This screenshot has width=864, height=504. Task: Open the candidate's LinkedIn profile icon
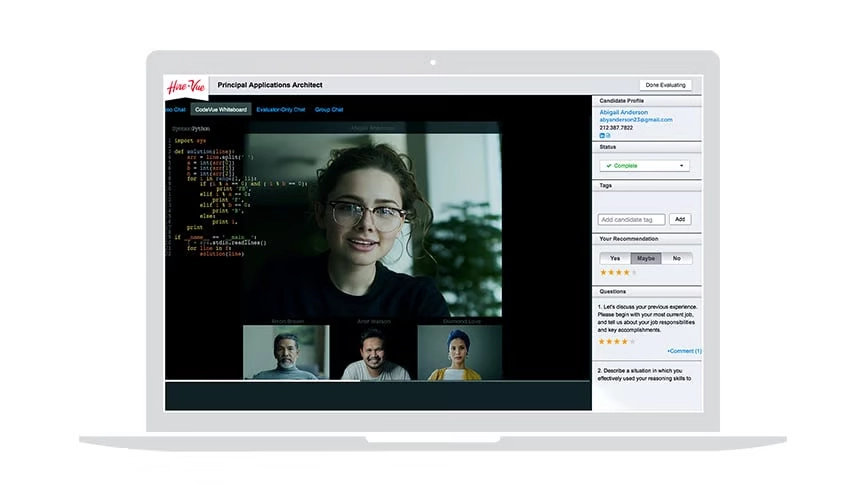602,136
